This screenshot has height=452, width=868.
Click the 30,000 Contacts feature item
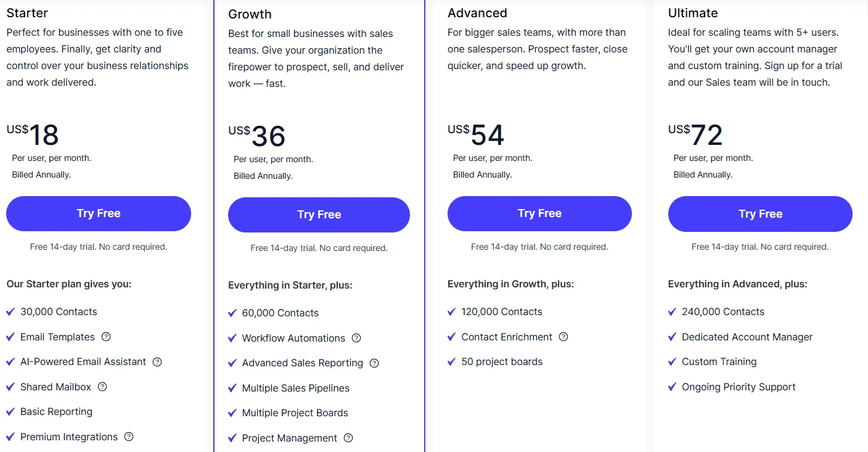click(59, 312)
